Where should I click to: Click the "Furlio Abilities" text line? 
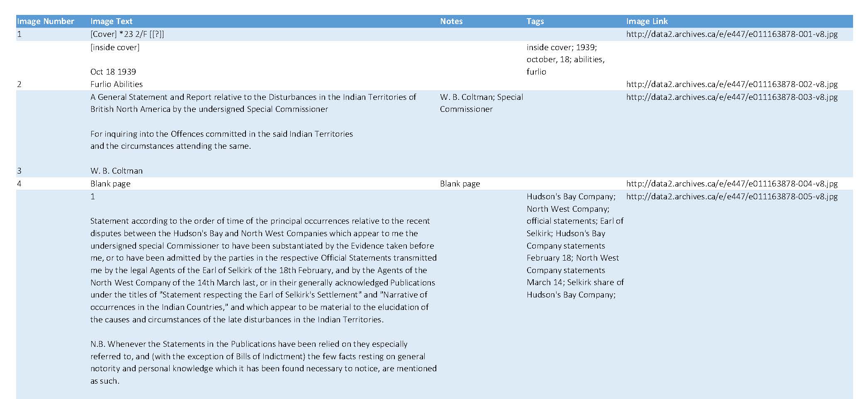117,84
